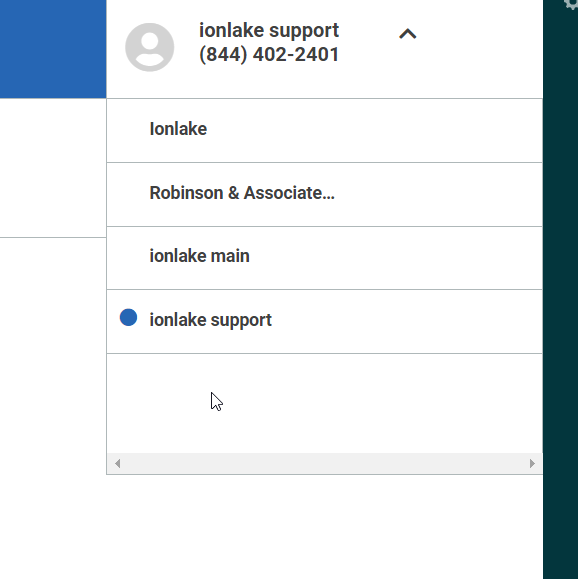Viewport: 578px width, 579px height.
Task: Select the ionlake support entry in list
Action: pyautogui.click(x=325, y=321)
